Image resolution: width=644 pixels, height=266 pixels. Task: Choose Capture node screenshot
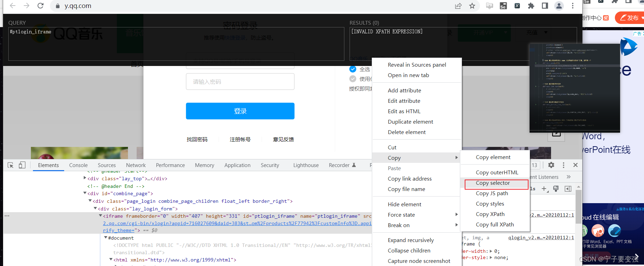coord(419,261)
